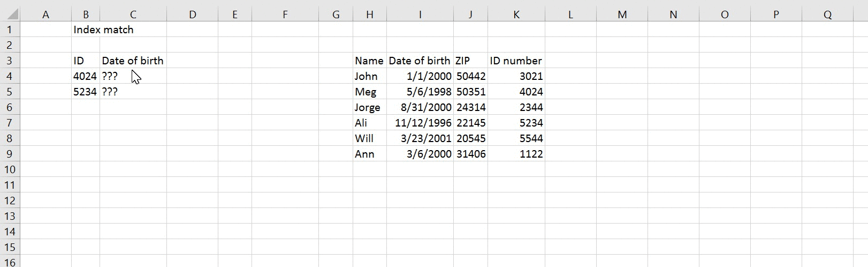Image resolution: width=868 pixels, height=267 pixels.
Task: Select the cell containing the name John
Action: pyautogui.click(x=369, y=76)
